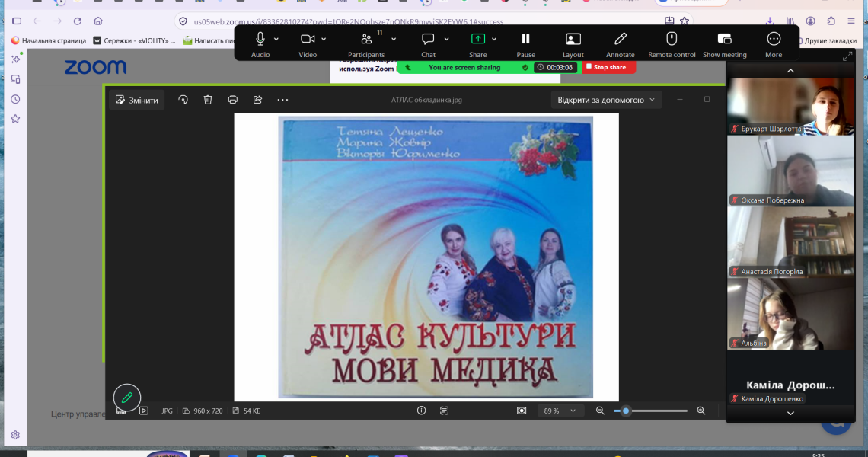Viewport: 868px width, 457px height.
Task: Select Анастасія Погоріла video thumbnail
Action: (x=790, y=242)
